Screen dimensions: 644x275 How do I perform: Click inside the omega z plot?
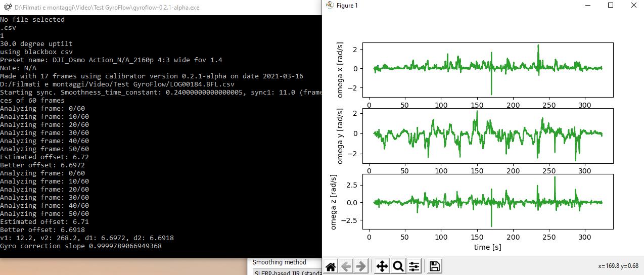pos(487,201)
